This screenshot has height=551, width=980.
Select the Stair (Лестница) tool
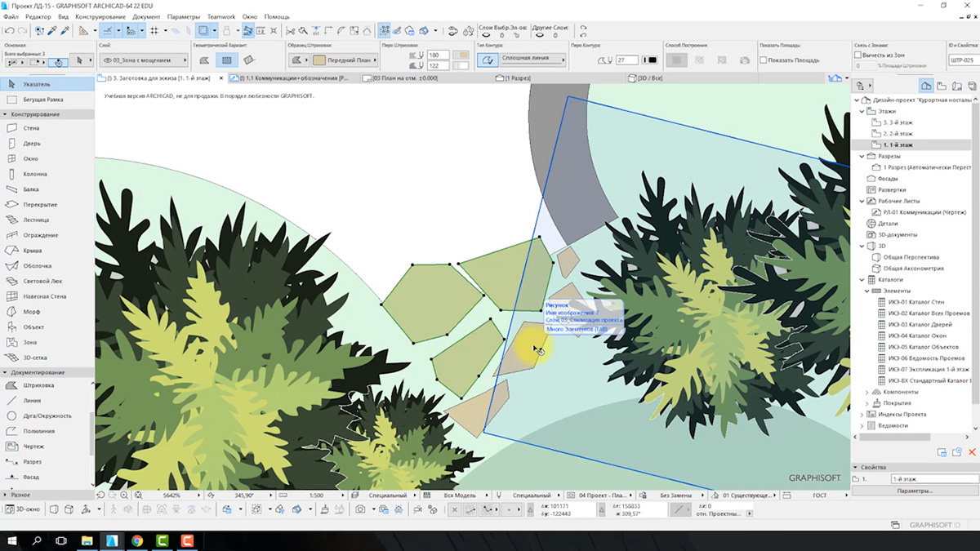(x=35, y=220)
